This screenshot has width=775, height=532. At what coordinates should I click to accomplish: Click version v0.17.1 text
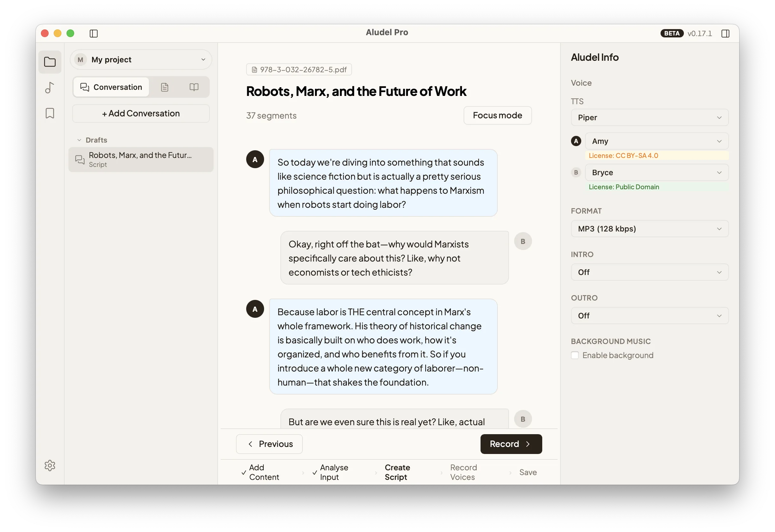699,33
